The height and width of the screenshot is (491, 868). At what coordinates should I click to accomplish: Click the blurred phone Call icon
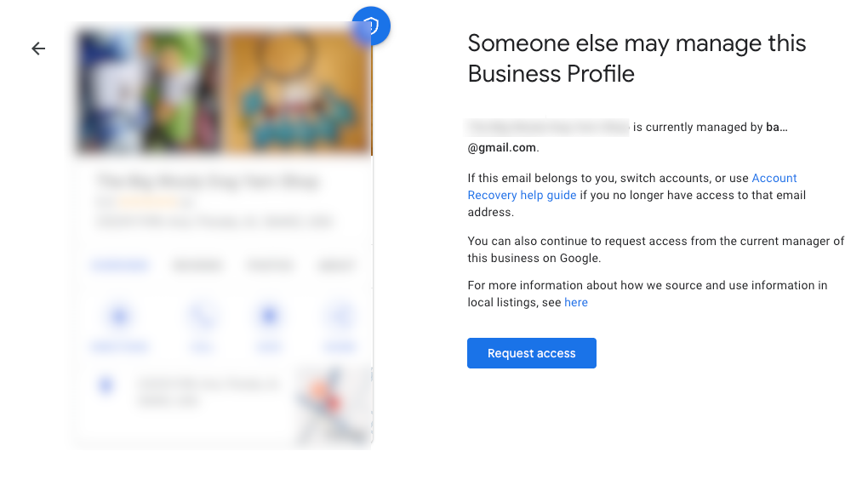202,317
